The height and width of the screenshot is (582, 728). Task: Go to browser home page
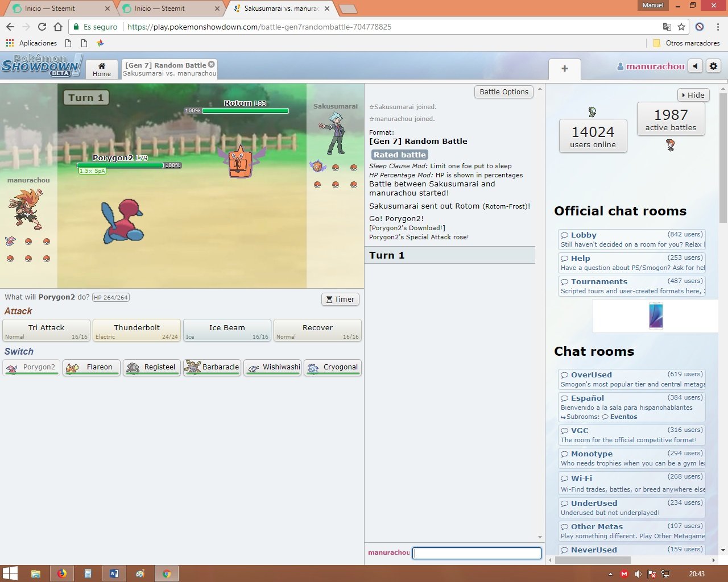[57, 27]
